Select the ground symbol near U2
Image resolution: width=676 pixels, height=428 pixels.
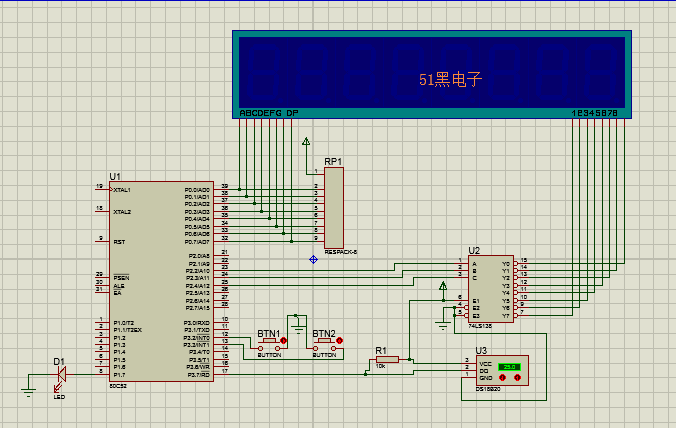coord(443,326)
